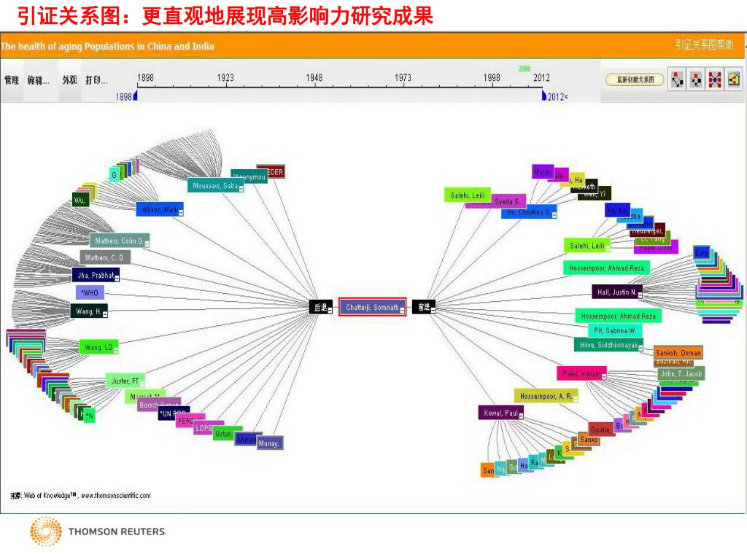
Task: Select the *WHO node
Action: click(90, 292)
